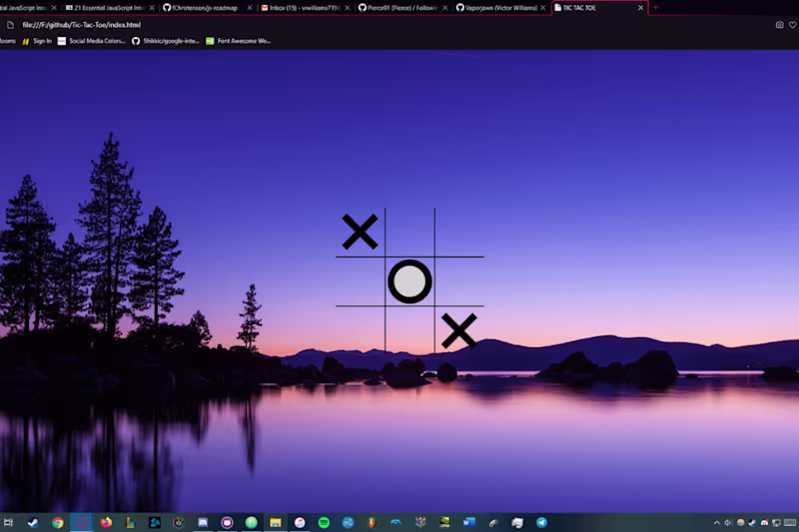The height and width of the screenshot is (532, 799).
Task: Click the page info icon beside the URL
Action: point(10,24)
